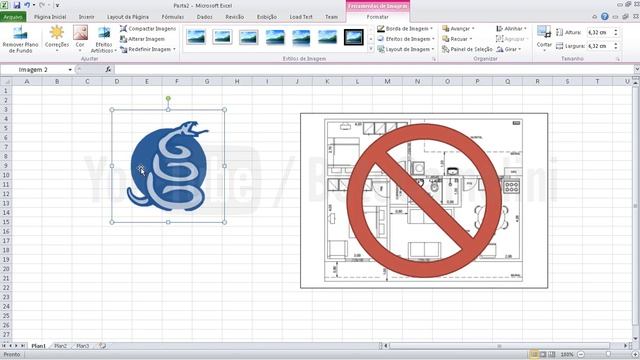Viewport: 640px width, 360px height.
Task: Switch to Normal view icon
Action: (x=534, y=354)
